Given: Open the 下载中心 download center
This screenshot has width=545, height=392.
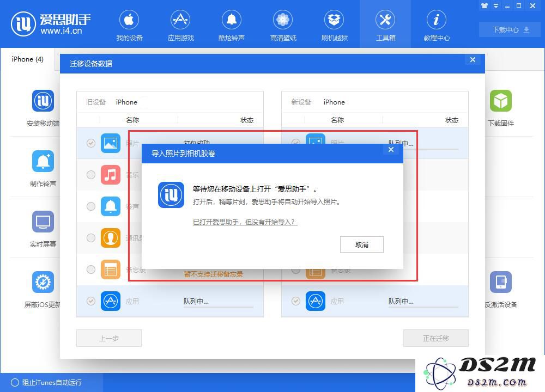Looking at the screenshot, I should coord(511,30).
